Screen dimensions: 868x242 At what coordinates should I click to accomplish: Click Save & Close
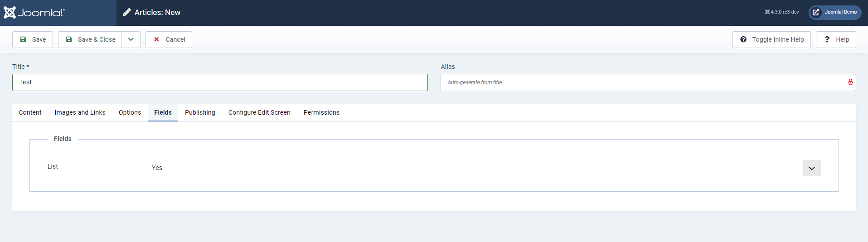pos(90,39)
